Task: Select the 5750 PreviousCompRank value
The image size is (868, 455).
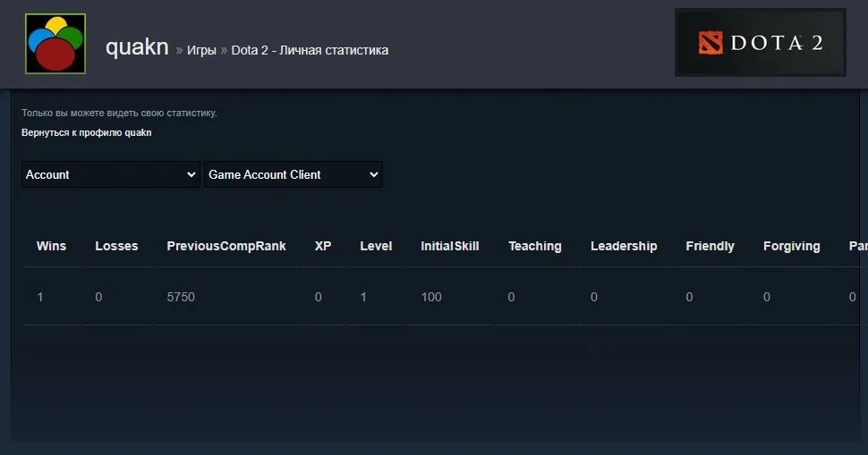Action: click(x=181, y=297)
